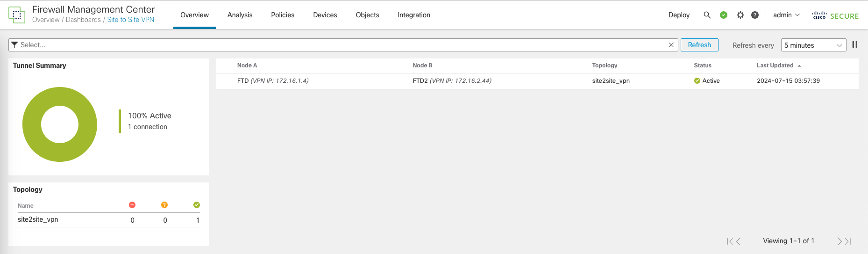
Task: Select the site2site_vpn topology row
Action: (x=38, y=220)
